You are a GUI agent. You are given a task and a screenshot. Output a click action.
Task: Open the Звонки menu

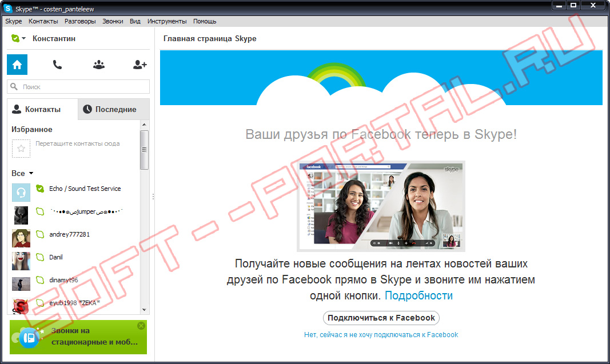click(113, 21)
